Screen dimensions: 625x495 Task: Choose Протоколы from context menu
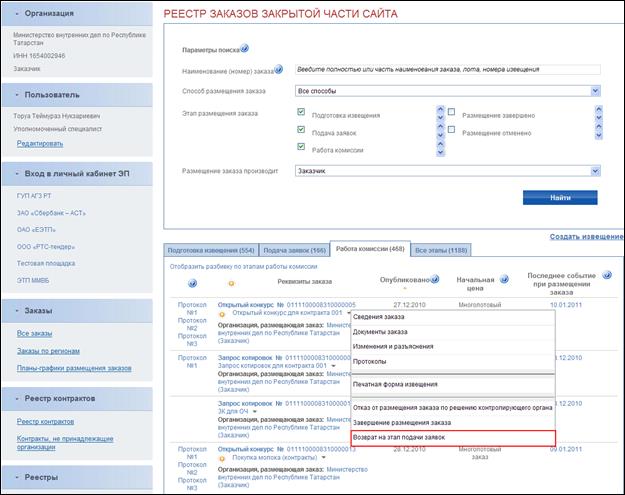coord(453,362)
